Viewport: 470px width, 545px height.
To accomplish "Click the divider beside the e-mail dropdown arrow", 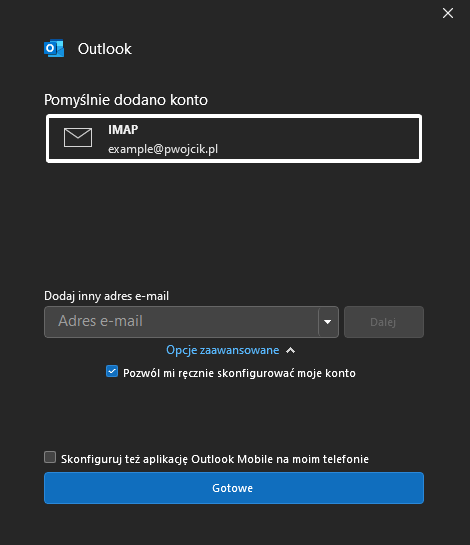I will pos(318,322).
